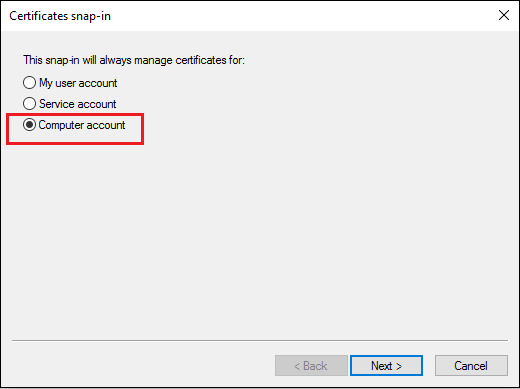Select the My user account radio button
Image resolution: width=520 pixels, height=389 pixels.
coord(29,83)
